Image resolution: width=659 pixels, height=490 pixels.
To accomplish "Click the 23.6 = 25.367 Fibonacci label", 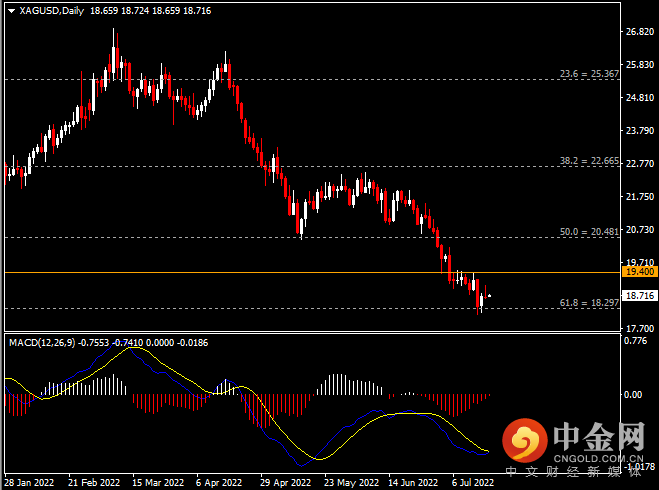I will click(x=589, y=74).
